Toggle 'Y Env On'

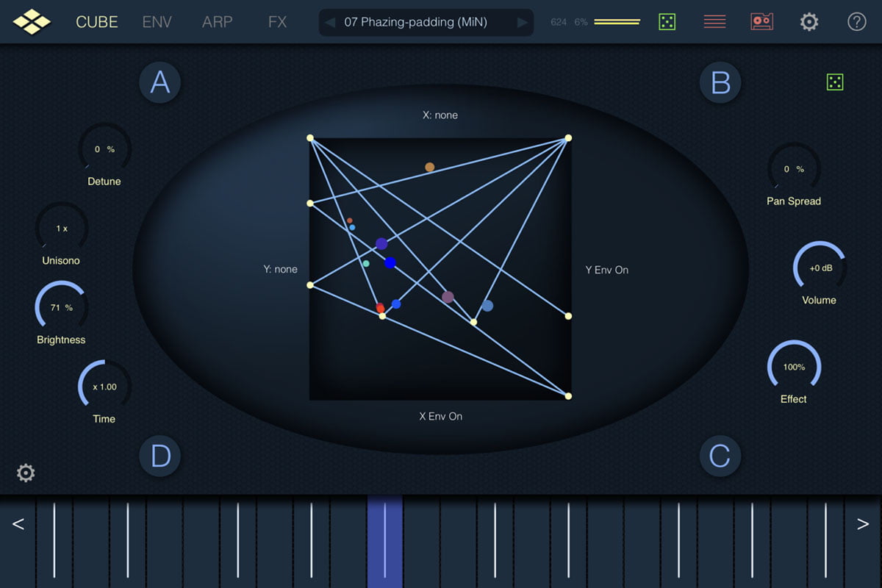pos(607,270)
